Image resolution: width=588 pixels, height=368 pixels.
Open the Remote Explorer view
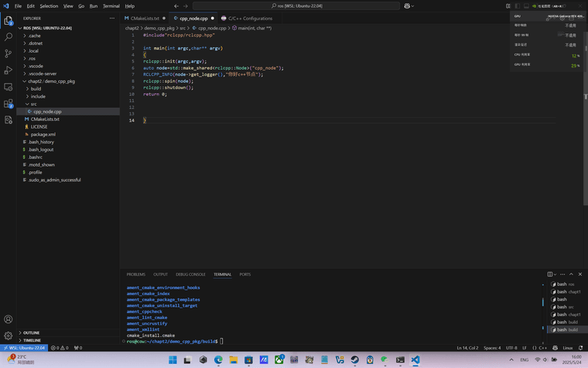point(9,87)
